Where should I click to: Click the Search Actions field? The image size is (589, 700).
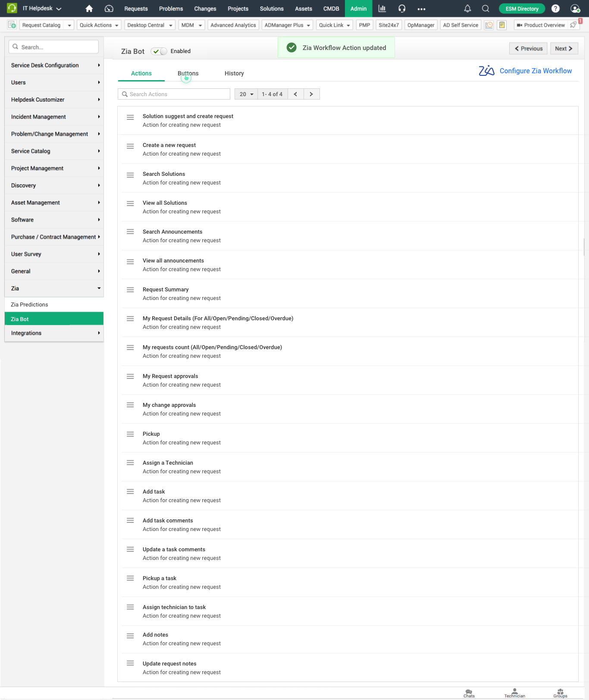tap(174, 94)
